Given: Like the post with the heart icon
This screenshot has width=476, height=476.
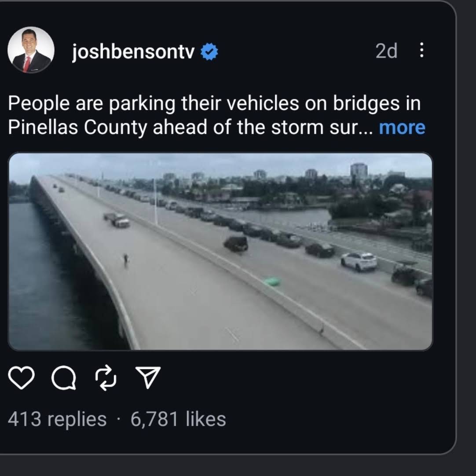Looking at the screenshot, I should (21, 378).
